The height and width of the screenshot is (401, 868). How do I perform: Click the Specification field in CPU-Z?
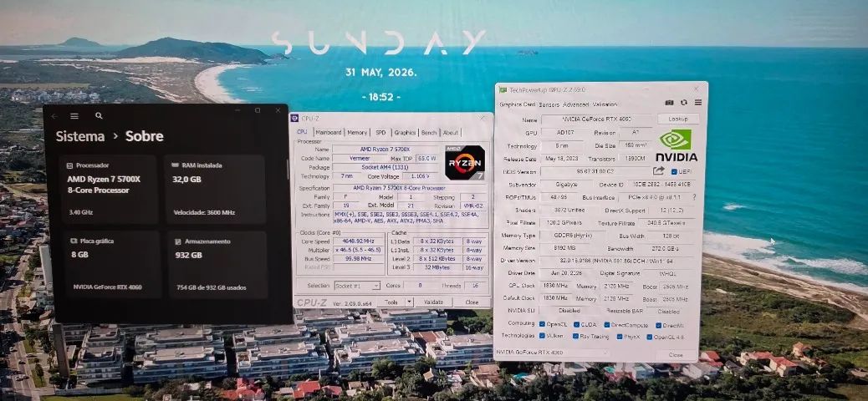410,188
